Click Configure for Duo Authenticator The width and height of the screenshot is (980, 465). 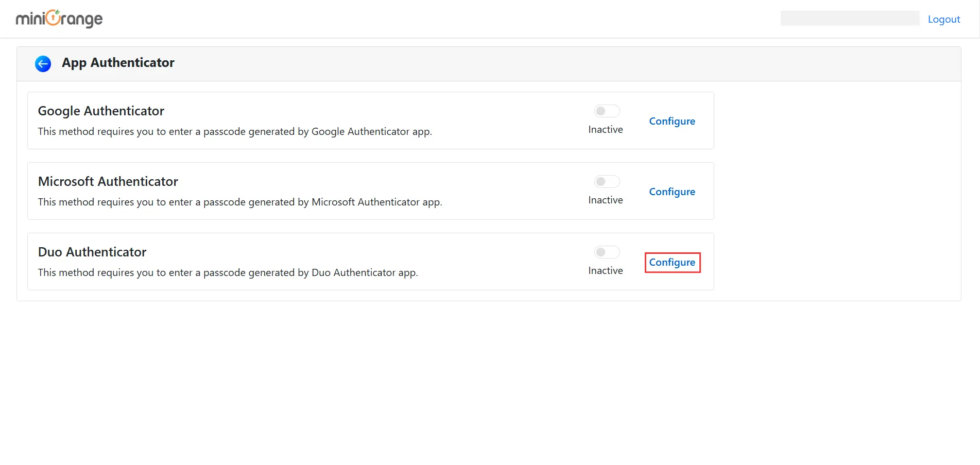[672, 262]
